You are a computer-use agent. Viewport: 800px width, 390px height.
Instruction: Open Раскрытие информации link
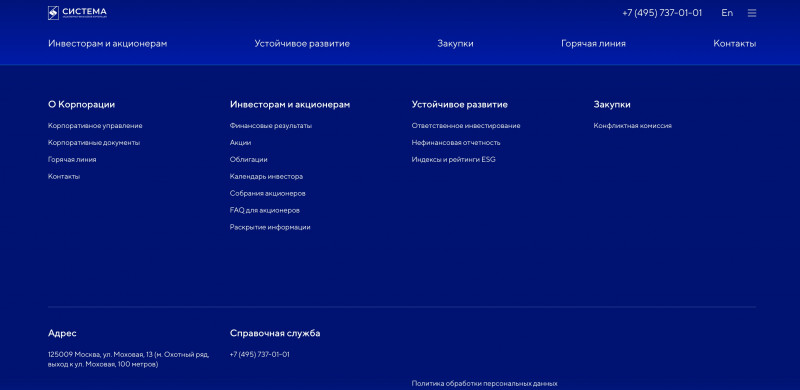coord(270,227)
